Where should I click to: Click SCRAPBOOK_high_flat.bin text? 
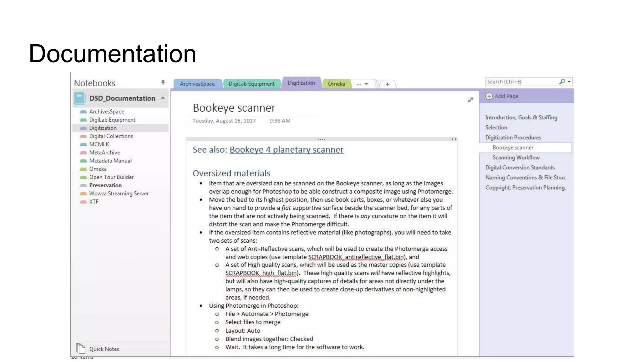(262, 273)
